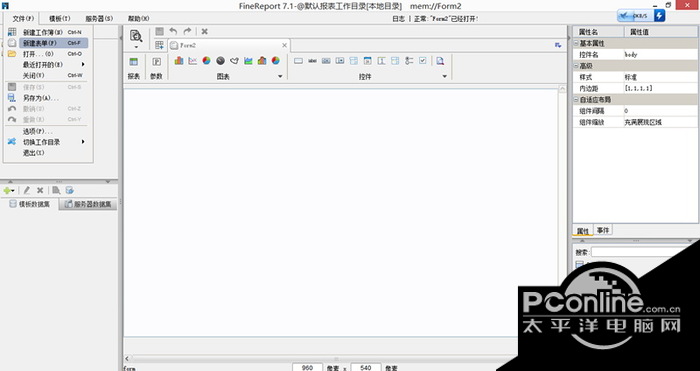The image size is (700, 371).
Task: Collapse the 基本属性 property group
Action: [x=576, y=43]
